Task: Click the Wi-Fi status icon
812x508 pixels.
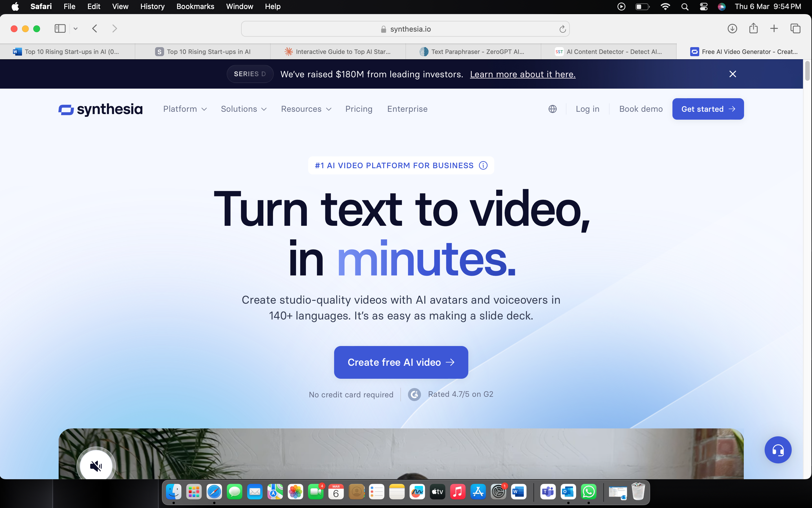Action: pyautogui.click(x=665, y=7)
